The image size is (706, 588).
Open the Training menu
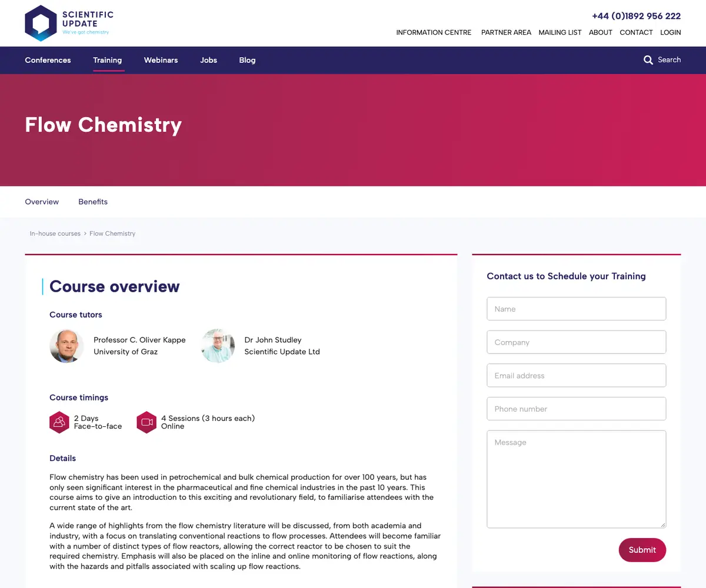click(107, 60)
